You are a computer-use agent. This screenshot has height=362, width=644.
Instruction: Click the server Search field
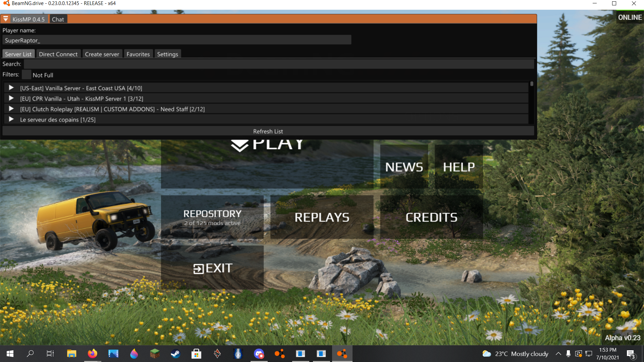click(279, 64)
